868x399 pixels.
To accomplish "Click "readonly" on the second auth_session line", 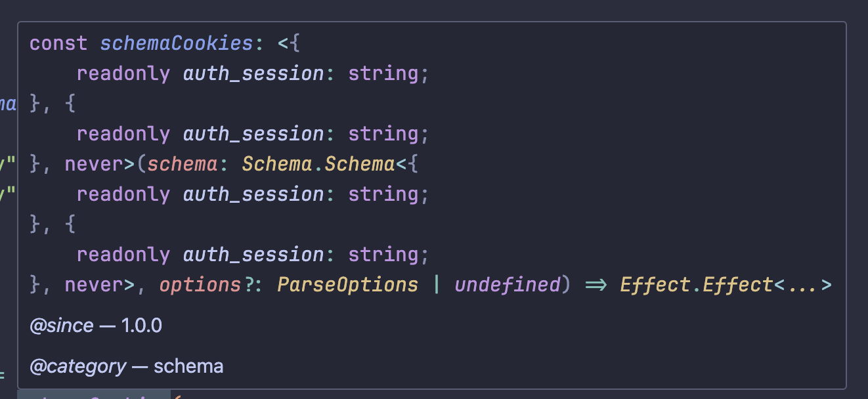I will click(x=123, y=134).
